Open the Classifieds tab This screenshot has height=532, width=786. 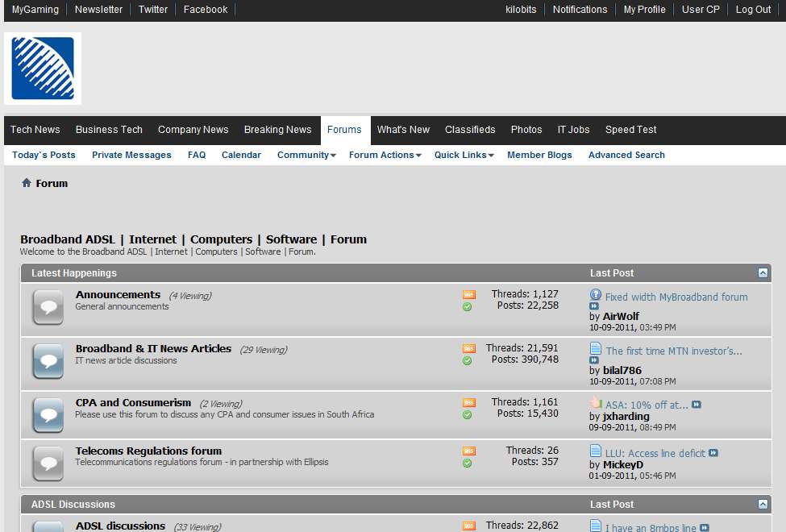[470, 130]
